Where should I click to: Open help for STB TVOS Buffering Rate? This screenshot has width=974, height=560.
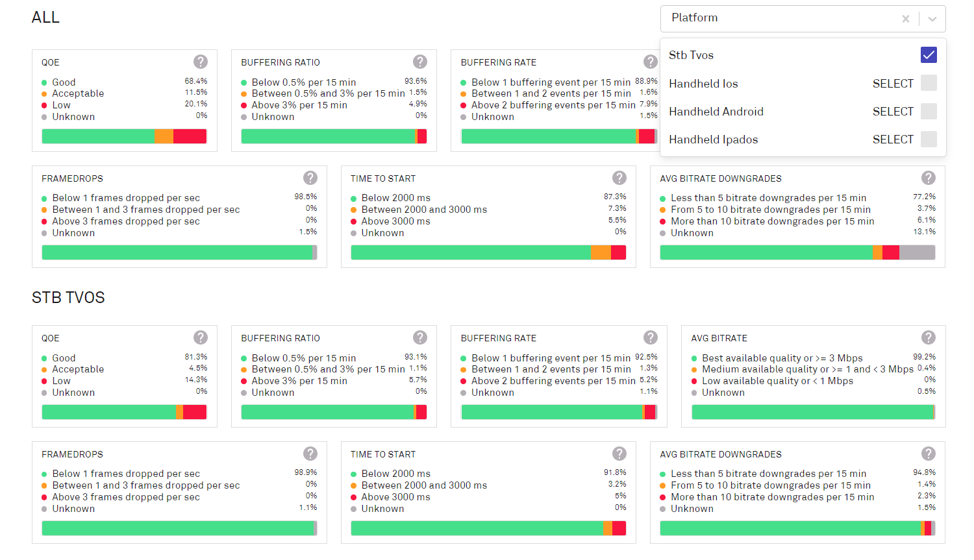(x=650, y=337)
